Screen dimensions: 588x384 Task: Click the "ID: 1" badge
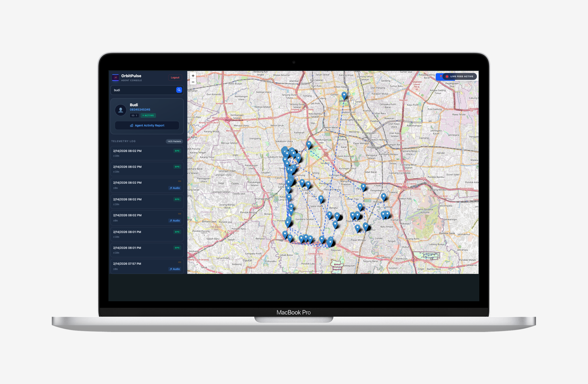[x=134, y=116]
